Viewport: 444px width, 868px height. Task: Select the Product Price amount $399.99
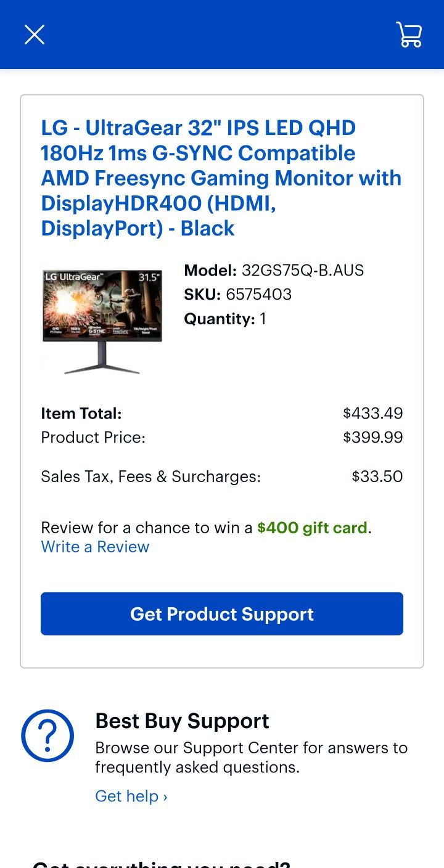[x=373, y=438]
